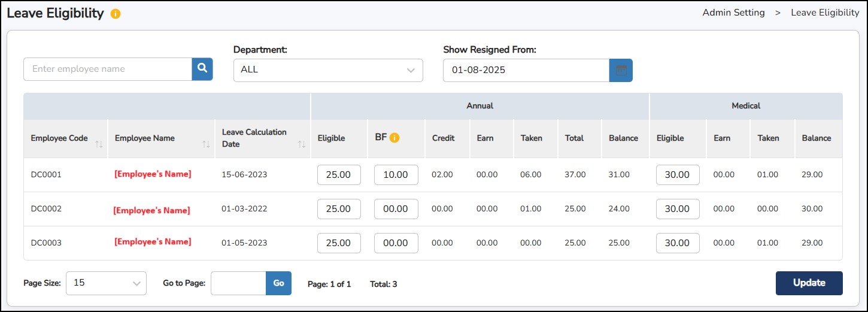The image size is (868, 312).
Task: Click info icon beside Leave Eligibility title
Action: [116, 14]
